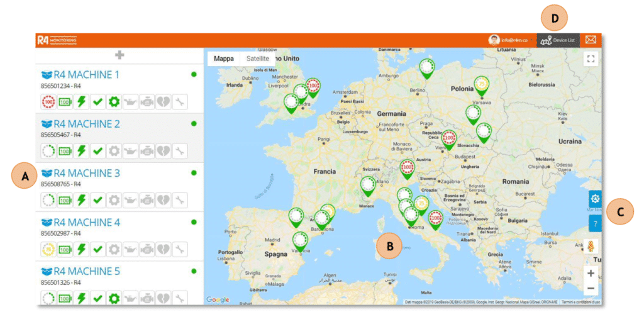Open the blue map settings gear

[595, 199]
